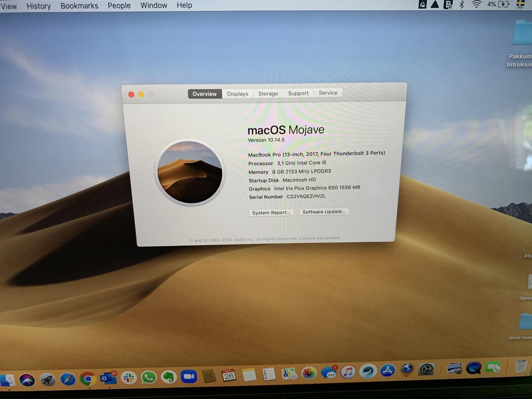Open Calendar showing 26 in Dock
The height and width of the screenshot is (399, 532).
click(229, 375)
